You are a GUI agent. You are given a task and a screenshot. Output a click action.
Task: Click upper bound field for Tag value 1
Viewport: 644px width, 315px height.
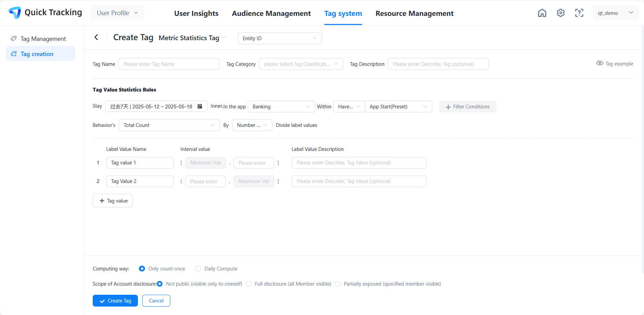pos(254,163)
